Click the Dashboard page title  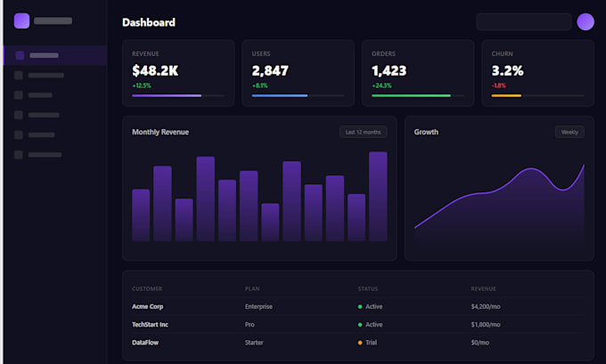click(x=149, y=22)
